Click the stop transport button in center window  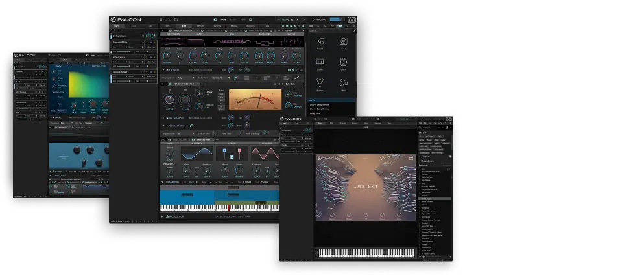pyautogui.click(x=298, y=19)
